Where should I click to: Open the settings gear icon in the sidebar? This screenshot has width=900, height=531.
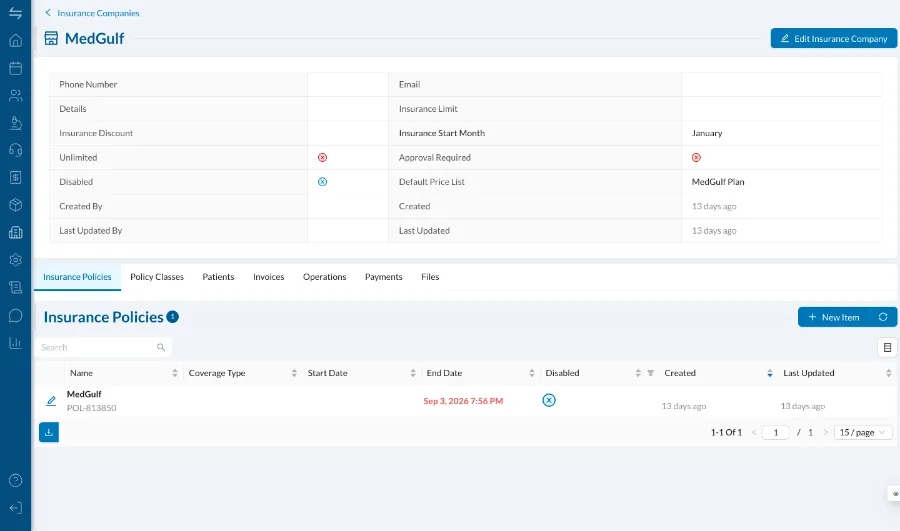pos(15,259)
